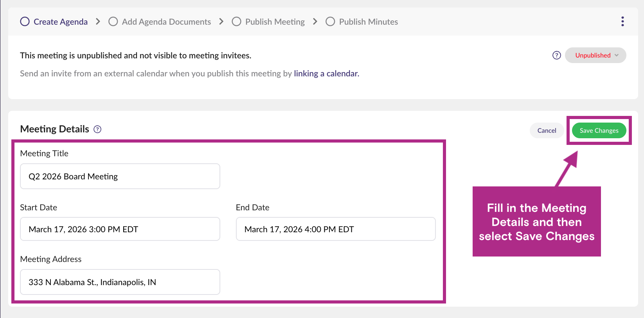
Task: Select the Publish Meeting step
Action: pyautogui.click(x=275, y=22)
